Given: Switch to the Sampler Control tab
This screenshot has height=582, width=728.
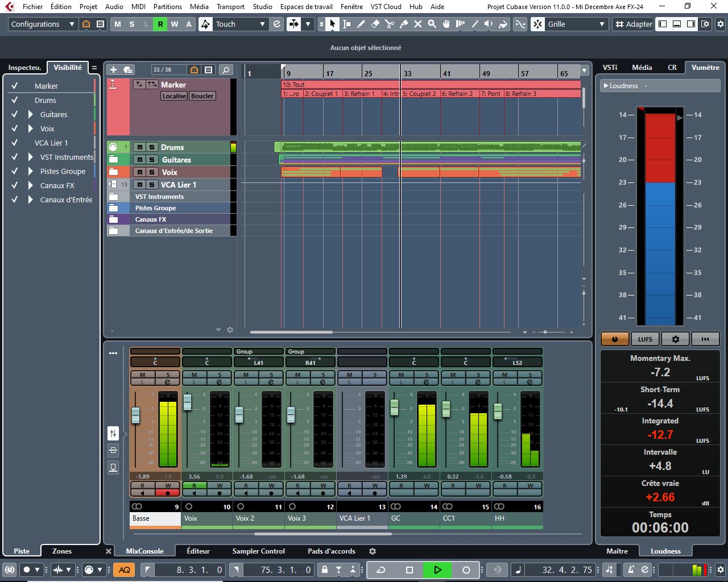Looking at the screenshot, I should 258,551.
